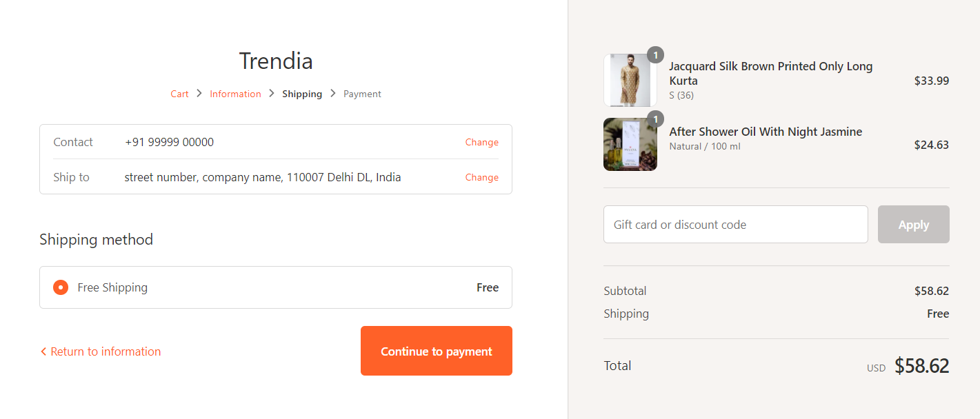Click the chevron between Shipping and Payment

pos(333,93)
